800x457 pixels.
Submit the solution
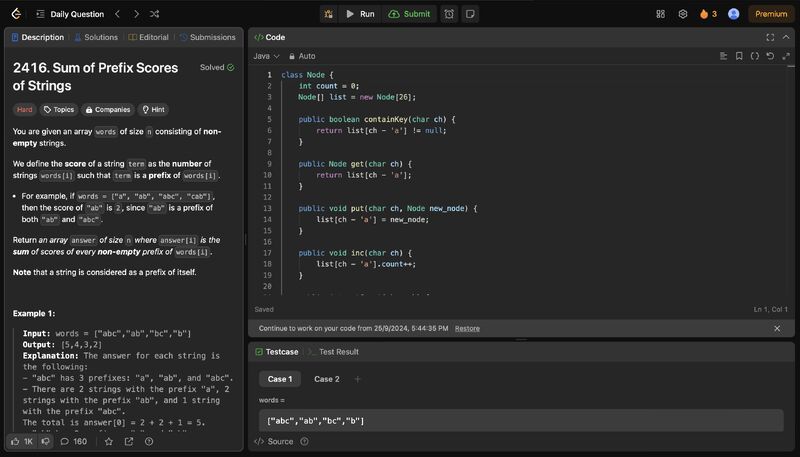410,14
